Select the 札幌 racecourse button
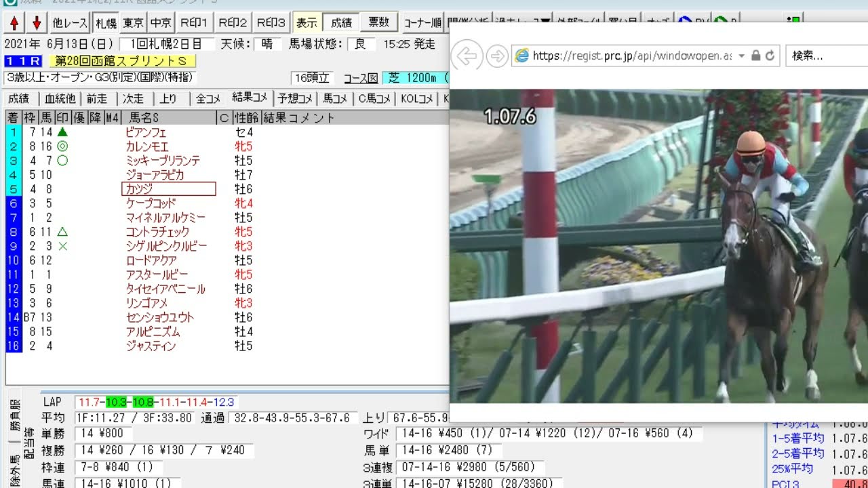The image size is (868, 488). (x=106, y=23)
